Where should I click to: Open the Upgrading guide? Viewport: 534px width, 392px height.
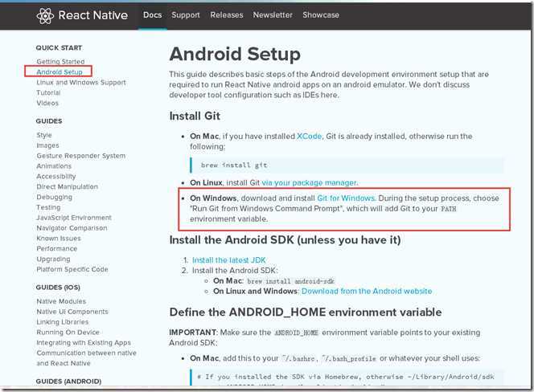click(53, 259)
